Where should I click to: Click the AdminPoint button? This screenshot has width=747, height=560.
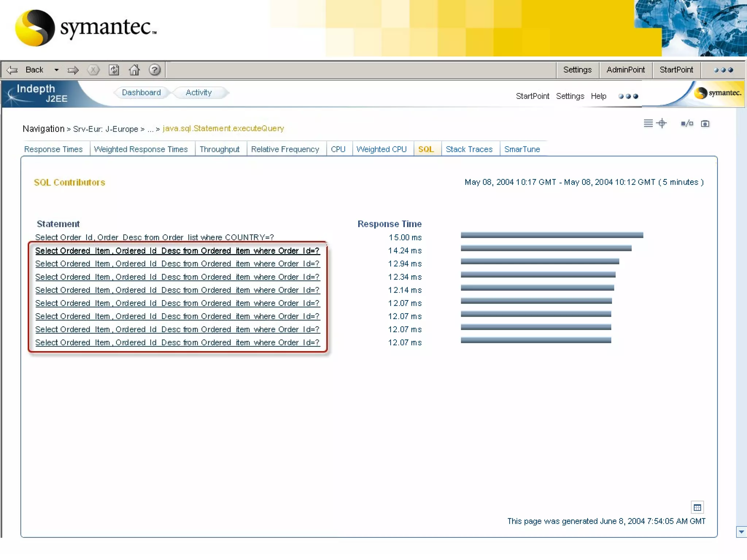click(x=626, y=70)
